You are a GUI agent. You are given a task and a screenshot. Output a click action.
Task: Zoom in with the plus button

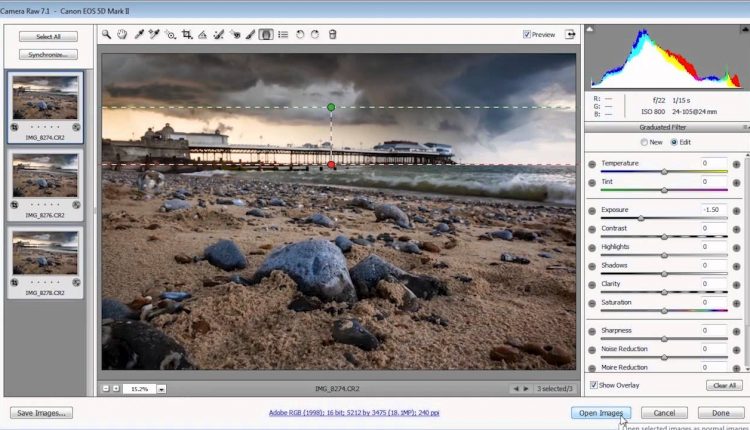click(x=116, y=388)
